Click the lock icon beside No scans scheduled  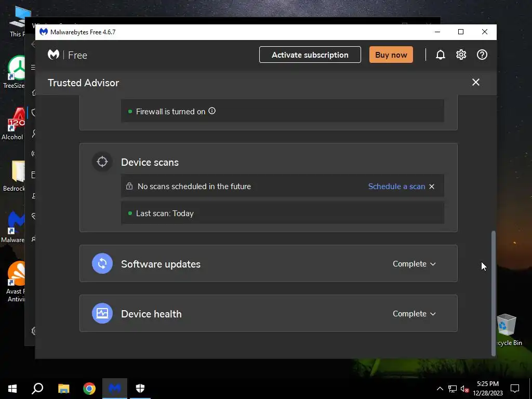(129, 186)
